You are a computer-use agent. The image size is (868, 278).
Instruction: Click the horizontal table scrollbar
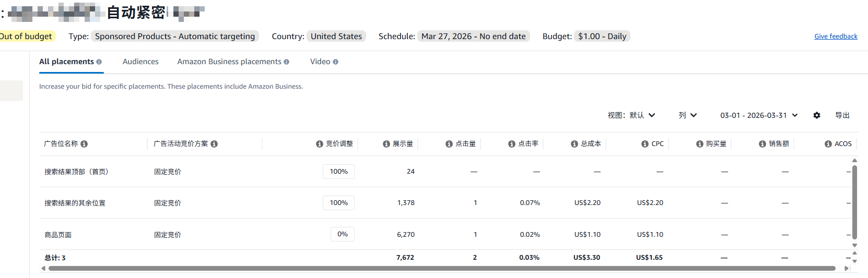(441, 269)
